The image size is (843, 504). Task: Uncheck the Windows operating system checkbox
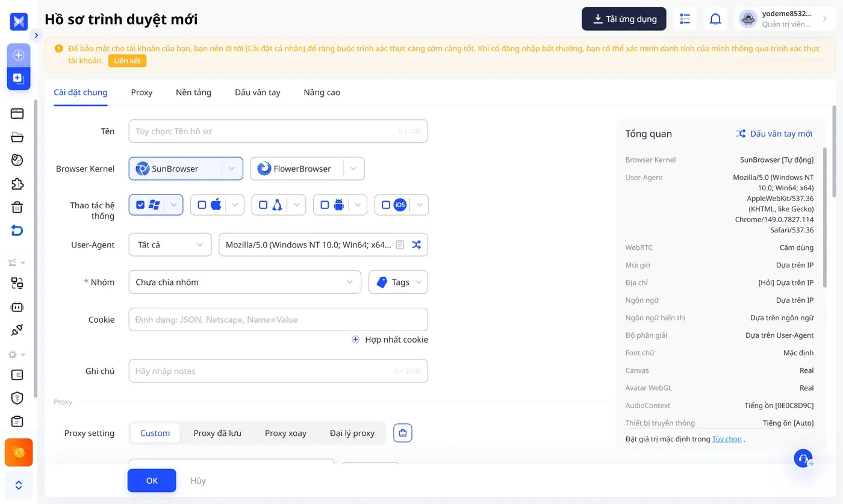click(140, 205)
